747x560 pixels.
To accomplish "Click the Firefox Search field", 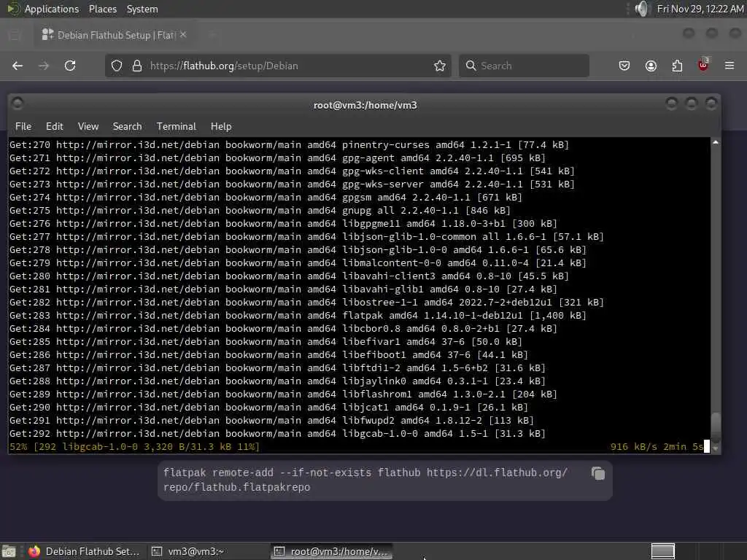I will tap(524, 66).
